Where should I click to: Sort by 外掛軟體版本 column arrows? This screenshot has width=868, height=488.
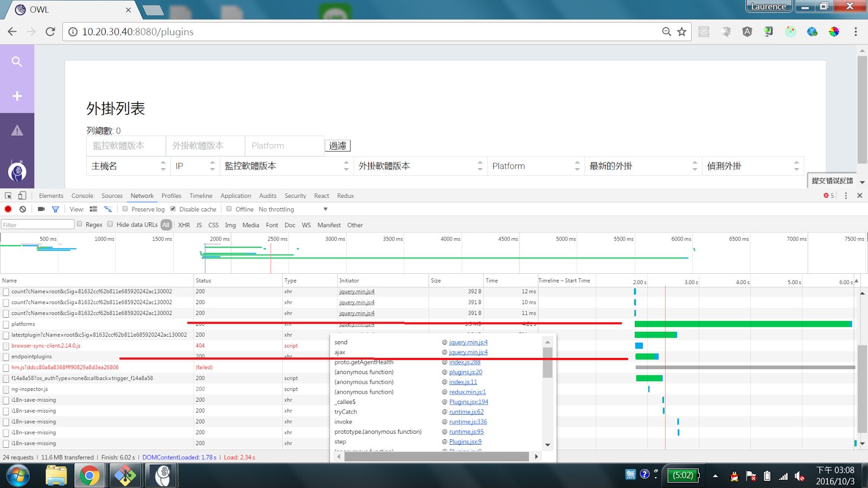point(480,166)
